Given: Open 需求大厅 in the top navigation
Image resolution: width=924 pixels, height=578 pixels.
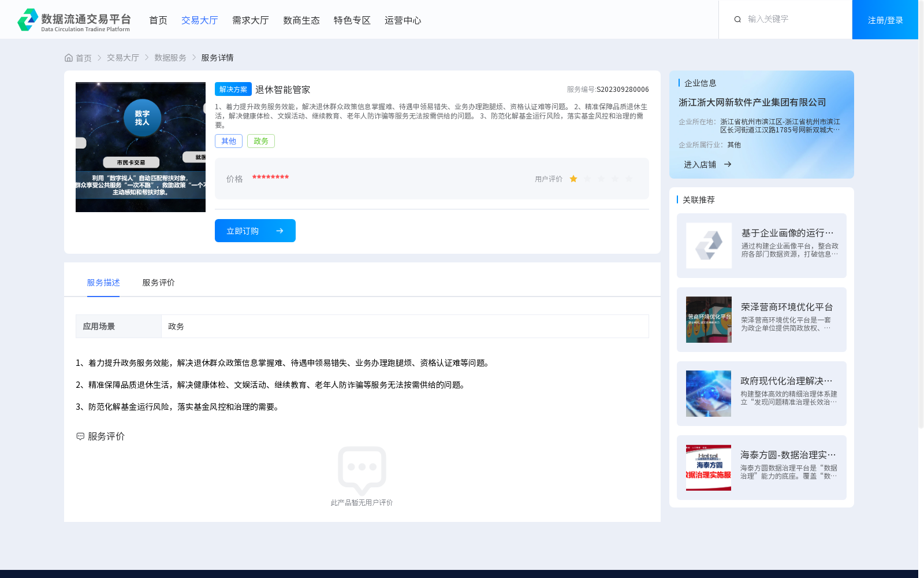Looking at the screenshot, I should pos(251,20).
